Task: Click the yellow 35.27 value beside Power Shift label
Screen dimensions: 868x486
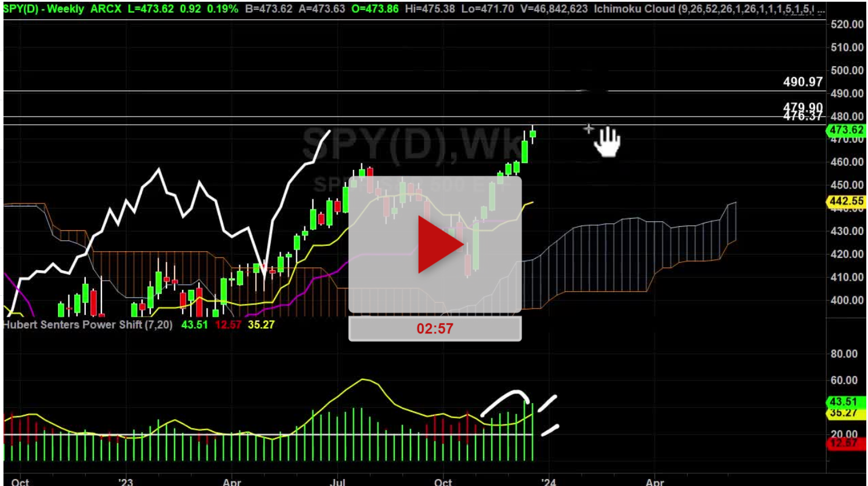Action: (x=261, y=325)
